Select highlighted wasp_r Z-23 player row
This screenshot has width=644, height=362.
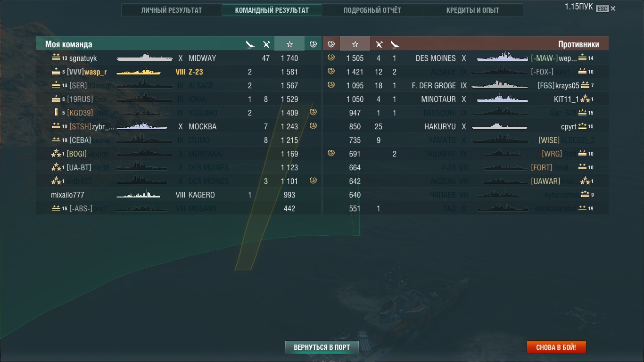click(179, 72)
